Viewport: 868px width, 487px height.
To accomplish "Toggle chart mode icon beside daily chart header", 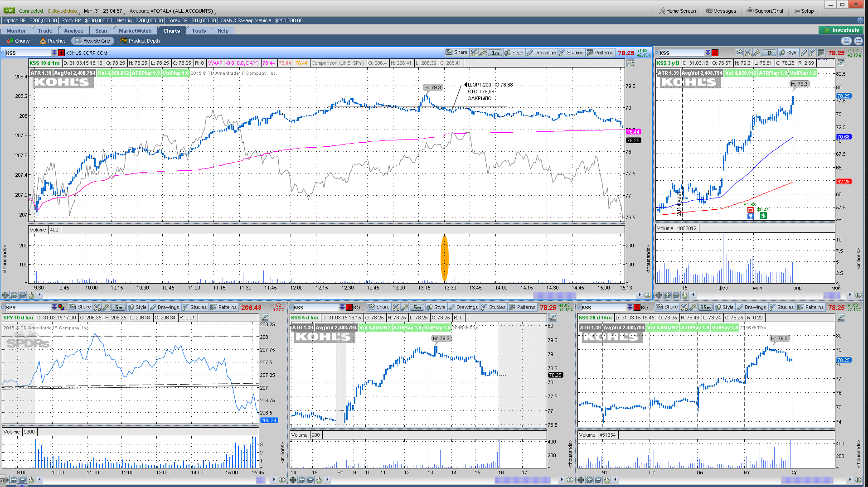I will pyautogui.click(x=841, y=63).
